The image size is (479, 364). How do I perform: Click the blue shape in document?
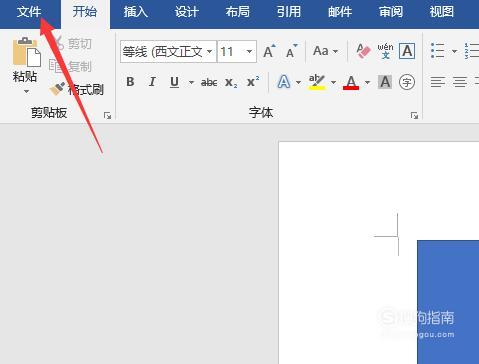click(x=448, y=302)
